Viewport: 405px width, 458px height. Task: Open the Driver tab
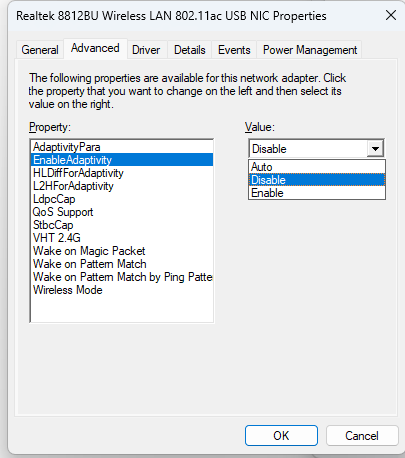click(146, 50)
